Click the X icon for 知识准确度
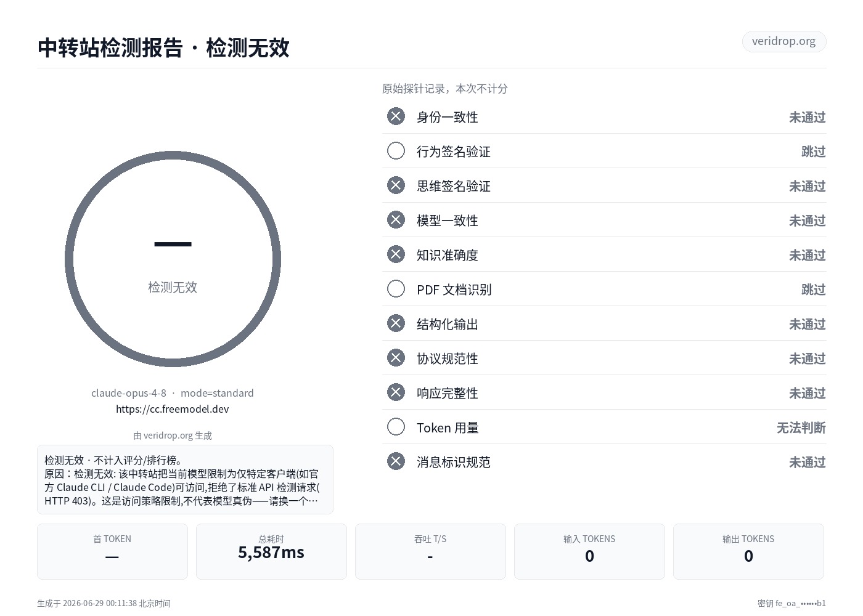Screen dimensions: 863x616 tap(396, 254)
